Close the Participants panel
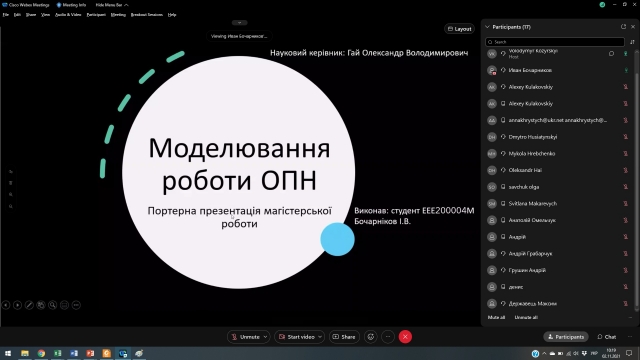This screenshot has height=360, width=640. point(633,27)
